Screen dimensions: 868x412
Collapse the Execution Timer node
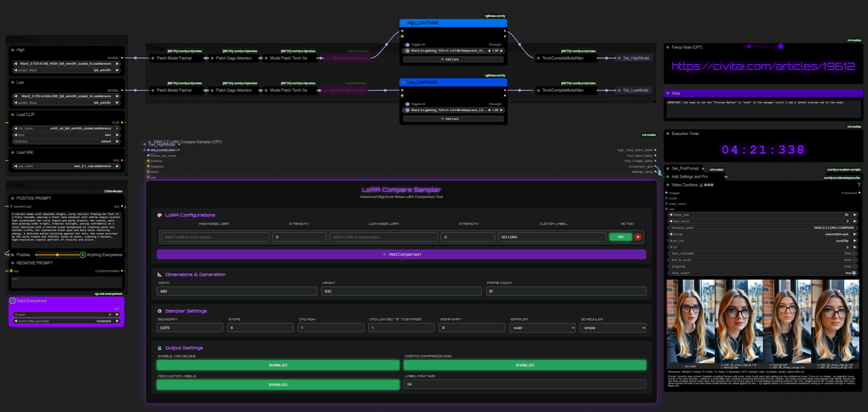[668, 133]
